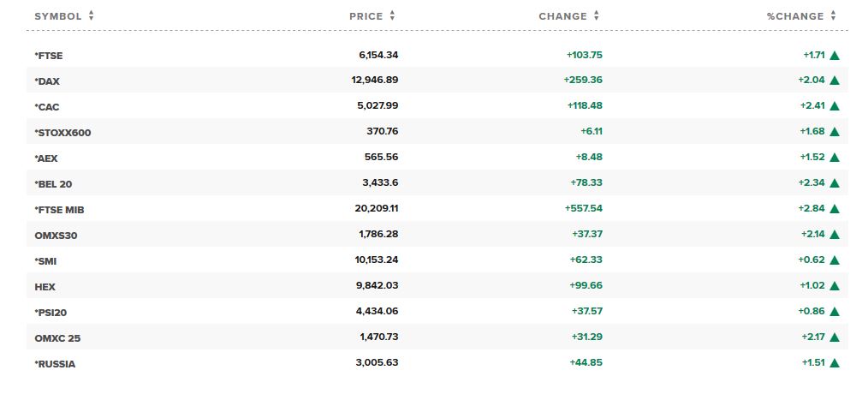The width and height of the screenshot is (868, 406).
Task: Open the *FTSE index symbol
Action: click(x=49, y=56)
